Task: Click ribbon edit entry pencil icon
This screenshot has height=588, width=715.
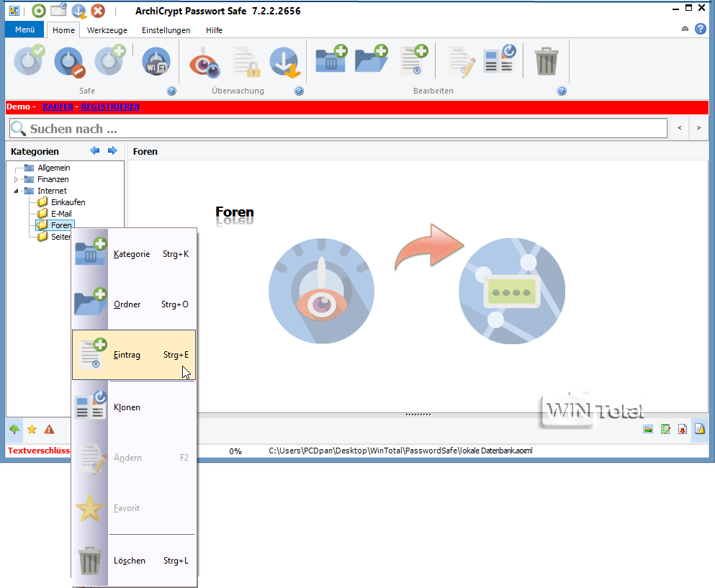Action: [x=462, y=62]
